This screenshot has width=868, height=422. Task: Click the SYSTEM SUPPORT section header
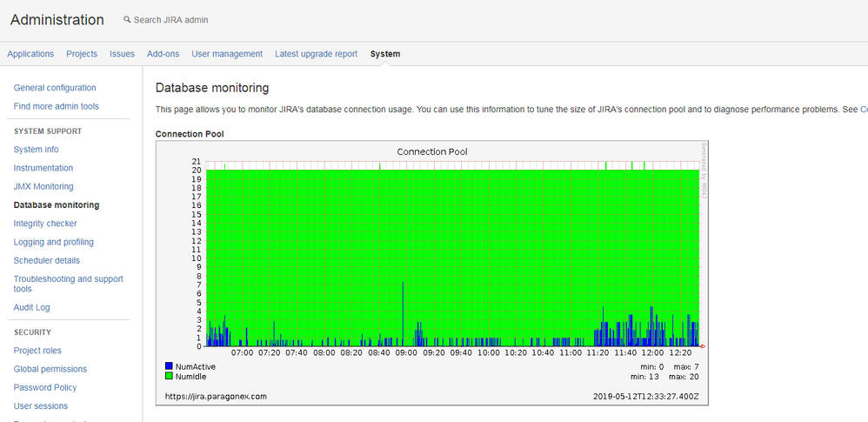point(48,131)
